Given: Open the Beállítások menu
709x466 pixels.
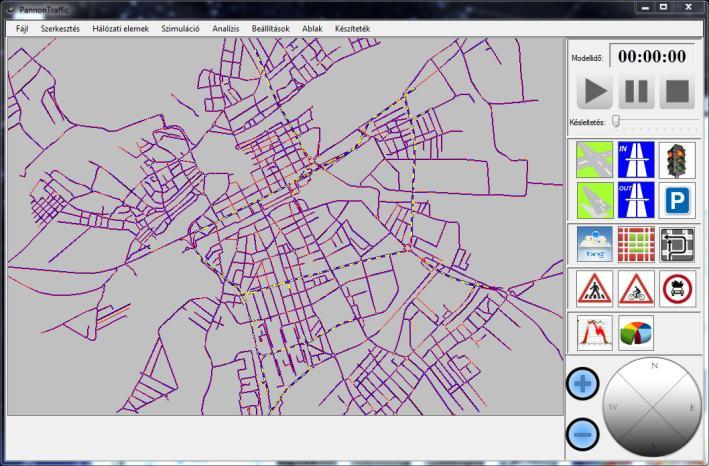Looking at the screenshot, I should [x=270, y=28].
